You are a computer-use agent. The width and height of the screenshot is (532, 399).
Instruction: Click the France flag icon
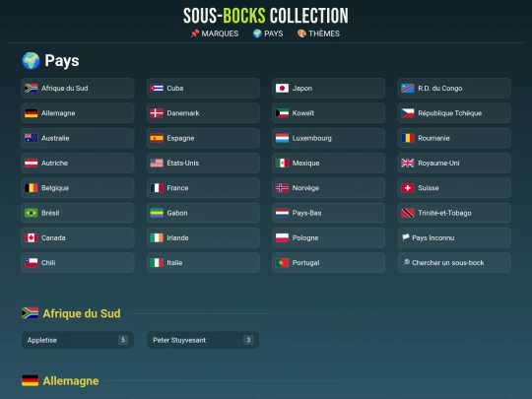157,188
